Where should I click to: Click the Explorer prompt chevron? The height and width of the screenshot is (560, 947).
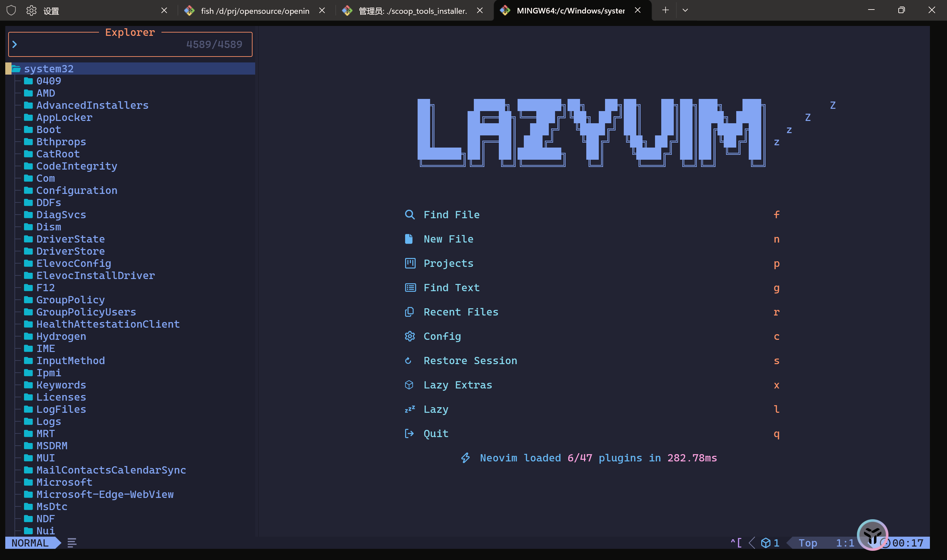click(x=15, y=44)
